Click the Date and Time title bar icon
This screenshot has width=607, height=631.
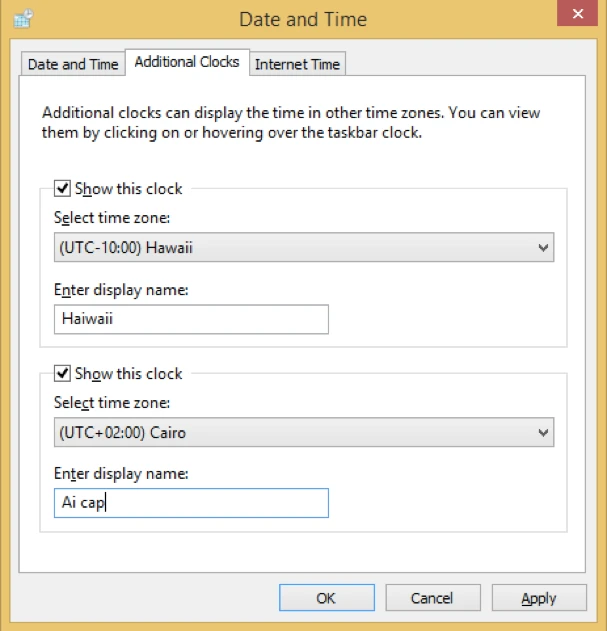(23, 19)
